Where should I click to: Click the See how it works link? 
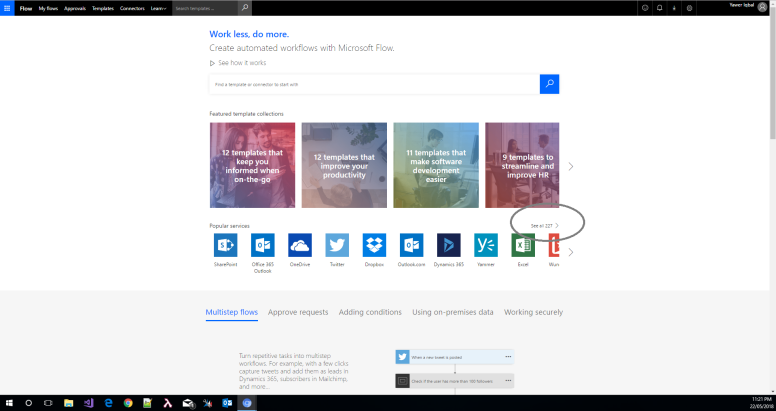coord(242,63)
